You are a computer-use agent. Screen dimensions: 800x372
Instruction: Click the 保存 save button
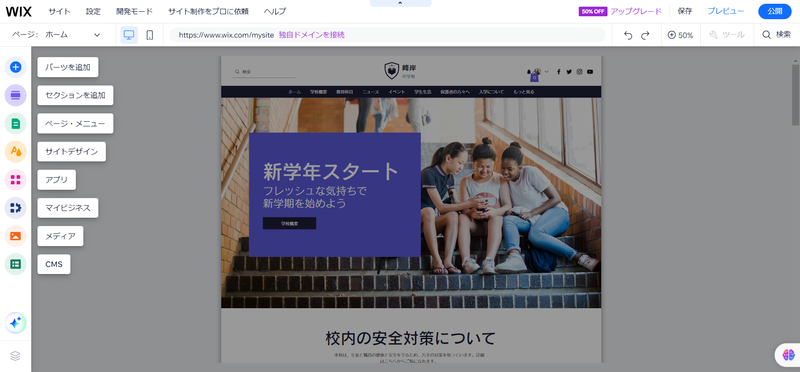(685, 11)
